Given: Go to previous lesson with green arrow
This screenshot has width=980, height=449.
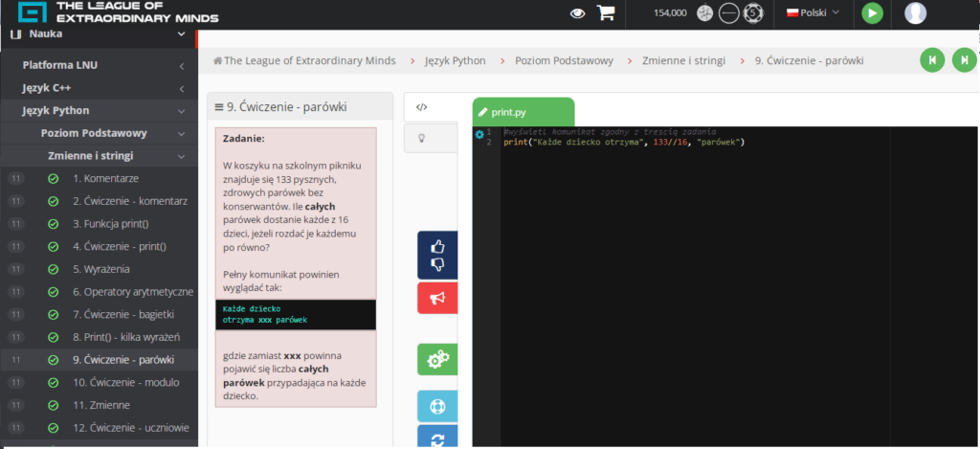Looking at the screenshot, I should coord(931,60).
